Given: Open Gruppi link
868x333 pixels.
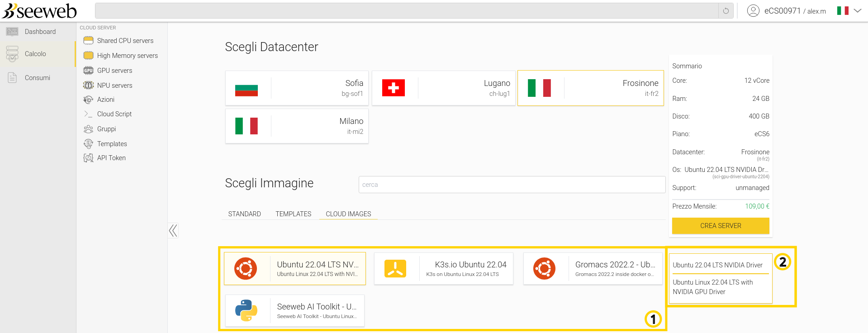Looking at the screenshot, I should [x=107, y=129].
